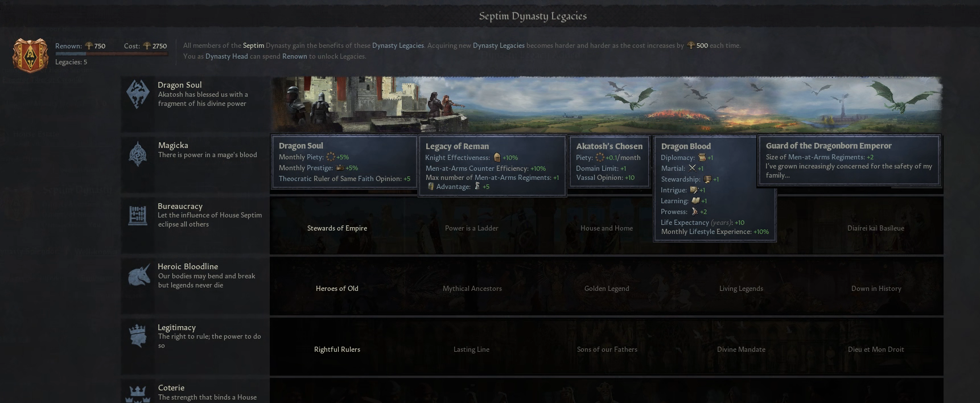Click the Power is a Ladder legacy
This screenshot has height=403, width=980.
tap(471, 228)
